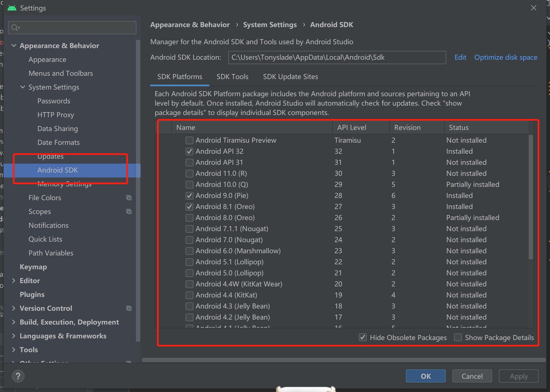Screen dimensions: 550x392
Task: Expand the Editor settings section
Action: (14, 281)
